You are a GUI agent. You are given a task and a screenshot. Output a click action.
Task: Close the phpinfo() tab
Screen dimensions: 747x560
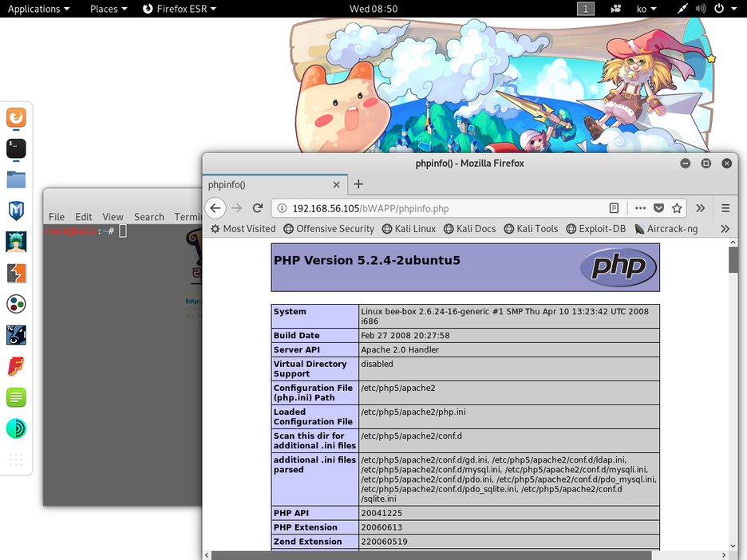336,185
